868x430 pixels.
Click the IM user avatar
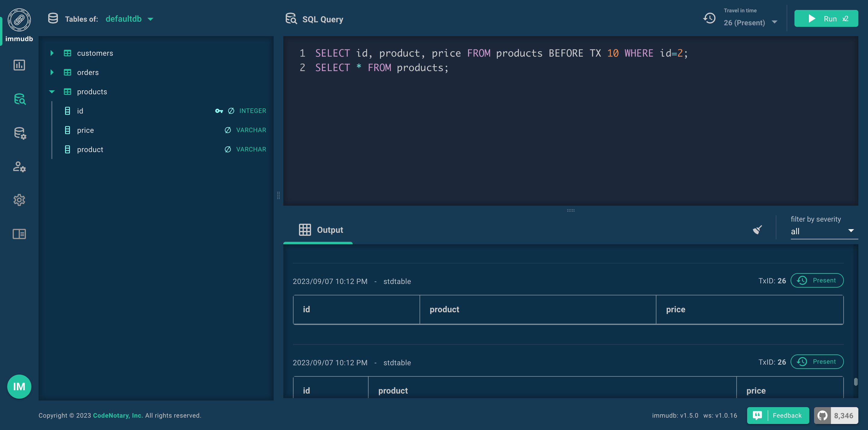pos(19,386)
